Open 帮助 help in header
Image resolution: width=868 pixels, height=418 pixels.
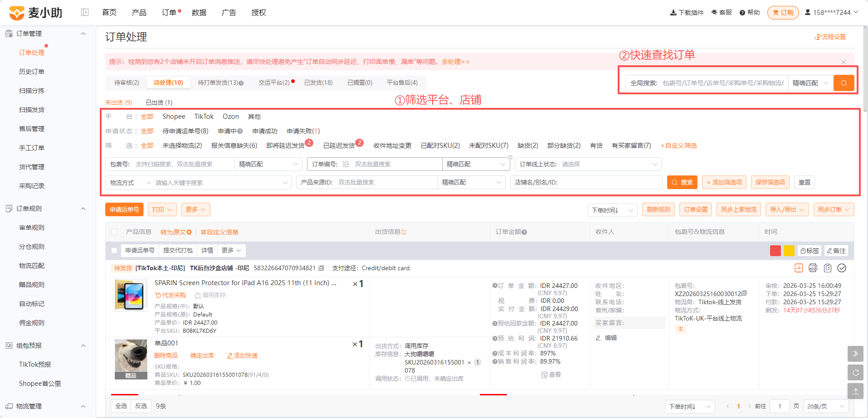coord(750,12)
